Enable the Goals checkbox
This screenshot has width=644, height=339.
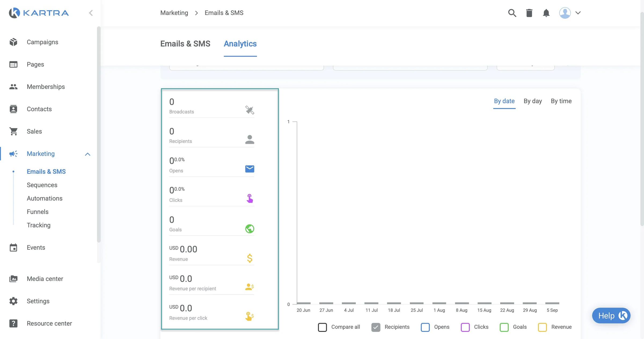[x=504, y=327]
